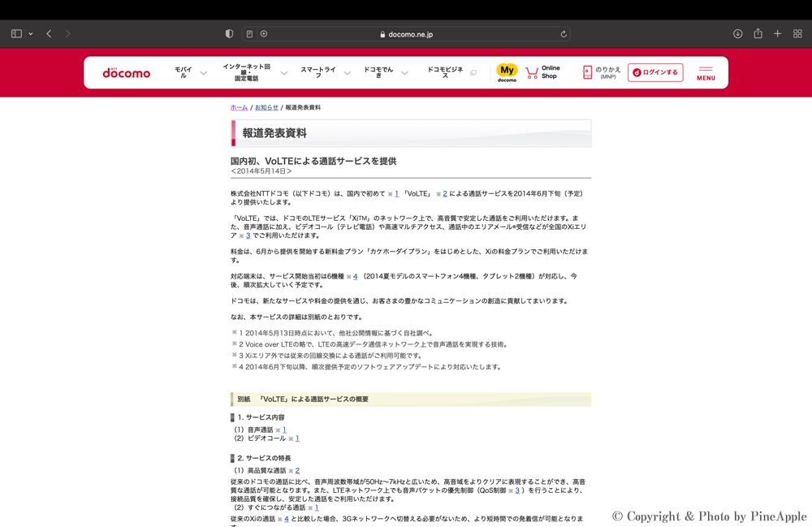812x527 pixels.
Task: Open the My docomo icon
Action: (x=507, y=72)
